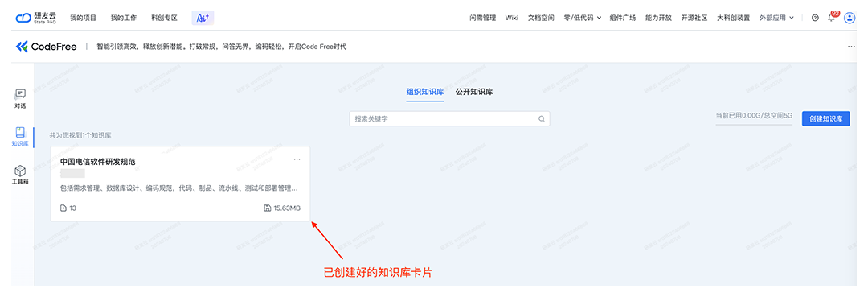Open Wiki link
This screenshot has height=297, width=868.
click(512, 18)
